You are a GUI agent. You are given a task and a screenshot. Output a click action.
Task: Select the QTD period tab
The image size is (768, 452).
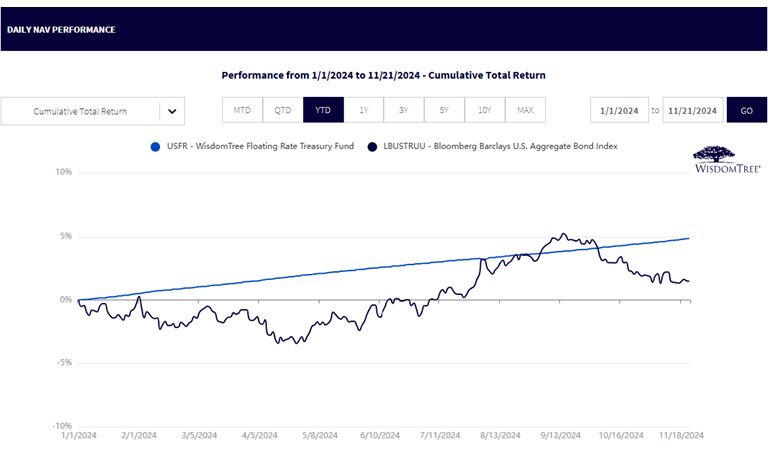coord(283,110)
